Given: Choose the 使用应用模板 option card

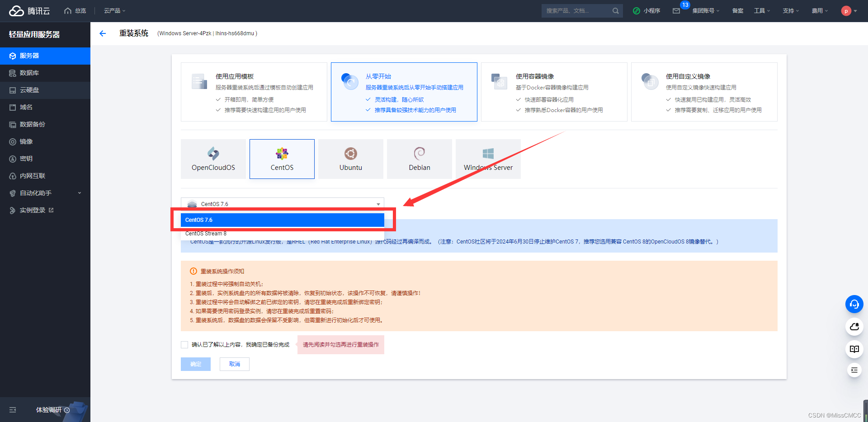Looking at the screenshot, I should (x=254, y=92).
